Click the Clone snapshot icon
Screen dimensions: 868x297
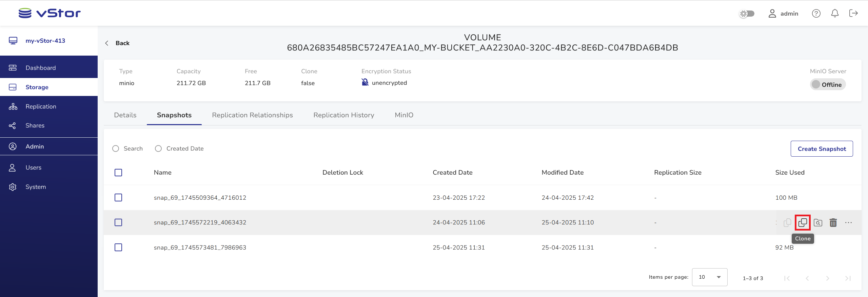pyautogui.click(x=803, y=223)
